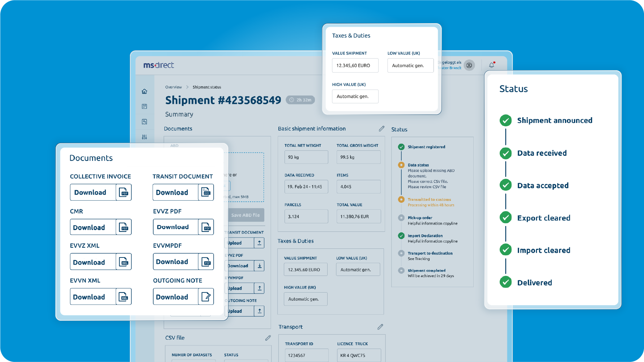
Task: Click the Summary subheading
Action: point(179,114)
